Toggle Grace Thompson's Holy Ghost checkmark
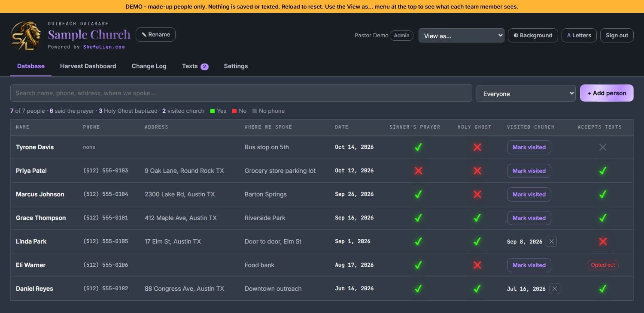Screen dimensions: 644x313 click(x=477, y=218)
